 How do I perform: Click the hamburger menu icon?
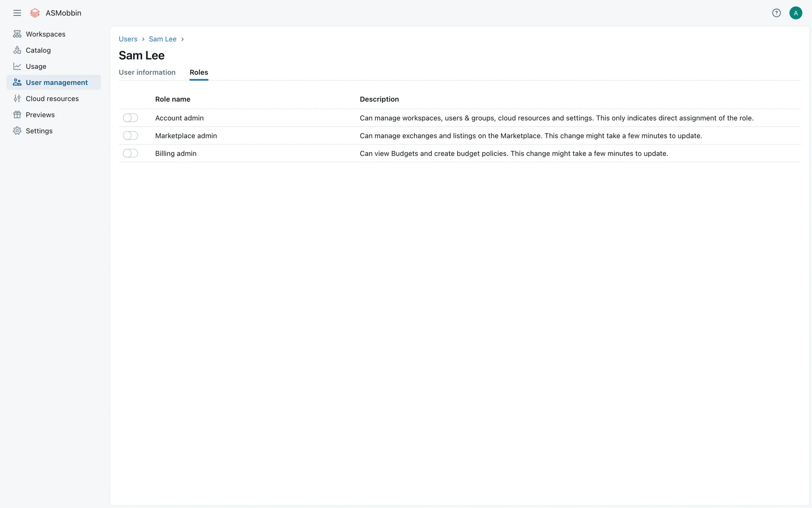point(17,13)
